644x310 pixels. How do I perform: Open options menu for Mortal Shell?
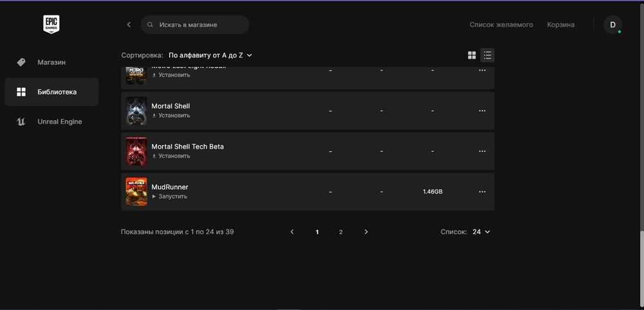pyautogui.click(x=482, y=111)
